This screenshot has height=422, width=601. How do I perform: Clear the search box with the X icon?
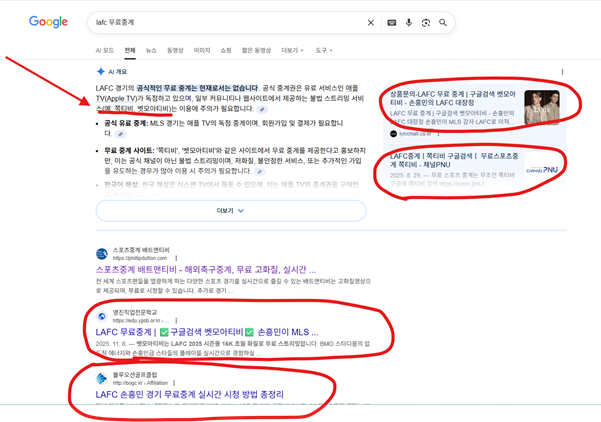pyautogui.click(x=371, y=22)
